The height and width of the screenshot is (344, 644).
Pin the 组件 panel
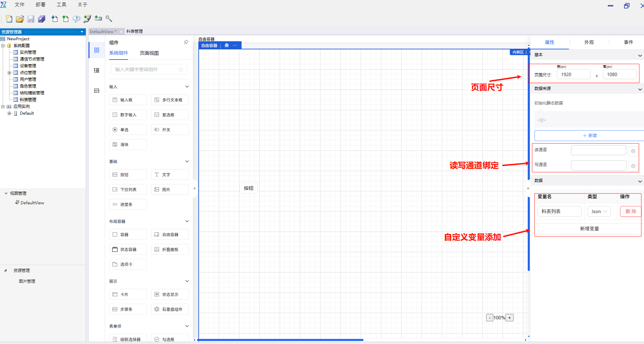(186, 42)
